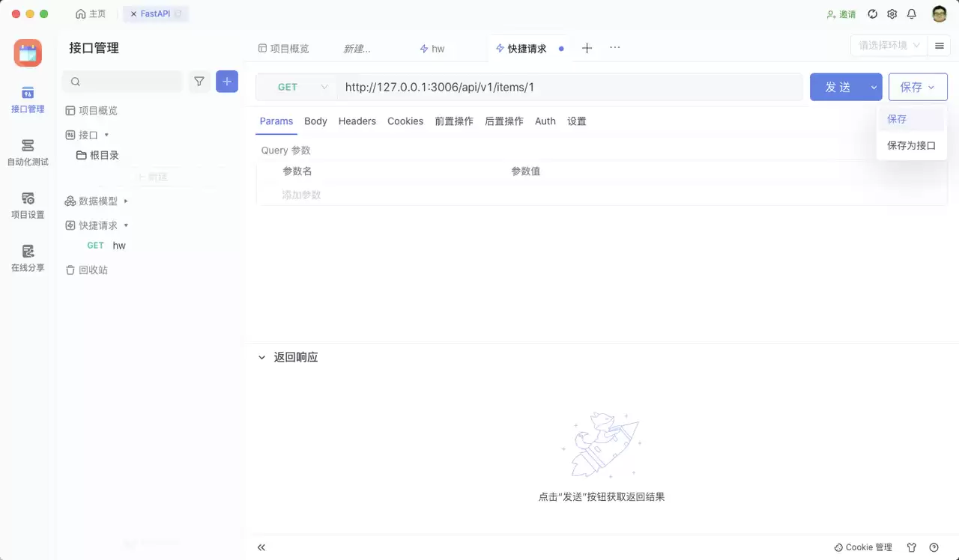The height and width of the screenshot is (560, 959).
Task: Click the help question mark icon
Action: click(x=934, y=547)
